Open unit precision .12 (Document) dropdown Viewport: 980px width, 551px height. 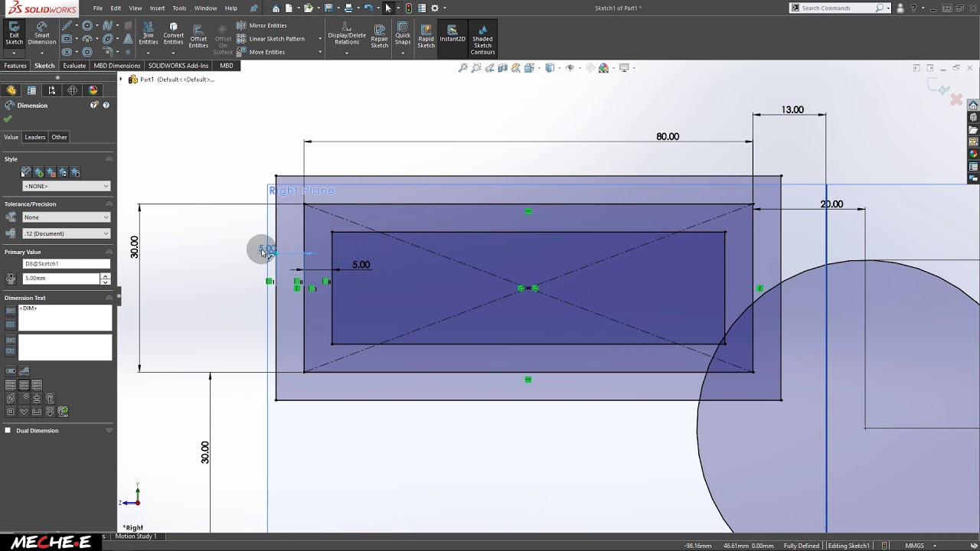[x=67, y=233]
